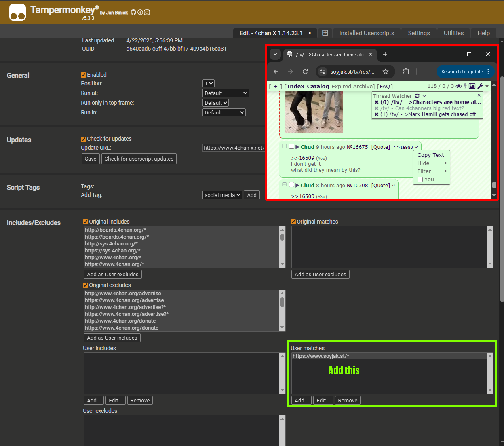Open the extensions puzzle icon in the browser
The width and height of the screenshot is (504, 446).
(406, 72)
